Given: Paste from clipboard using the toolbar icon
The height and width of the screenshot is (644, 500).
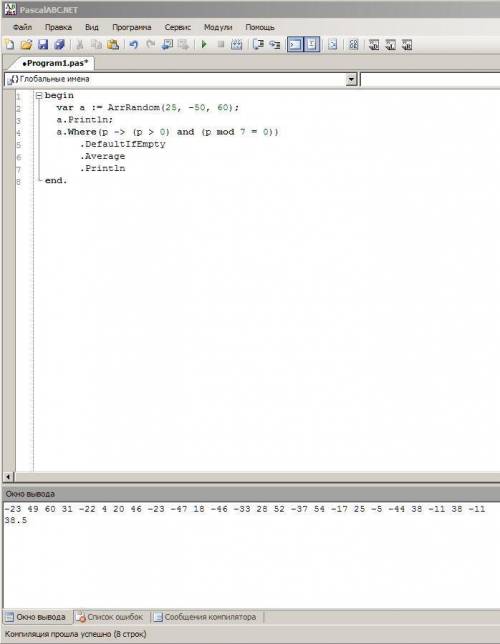Looking at the screenshot, I should click(x=113, y=44).
